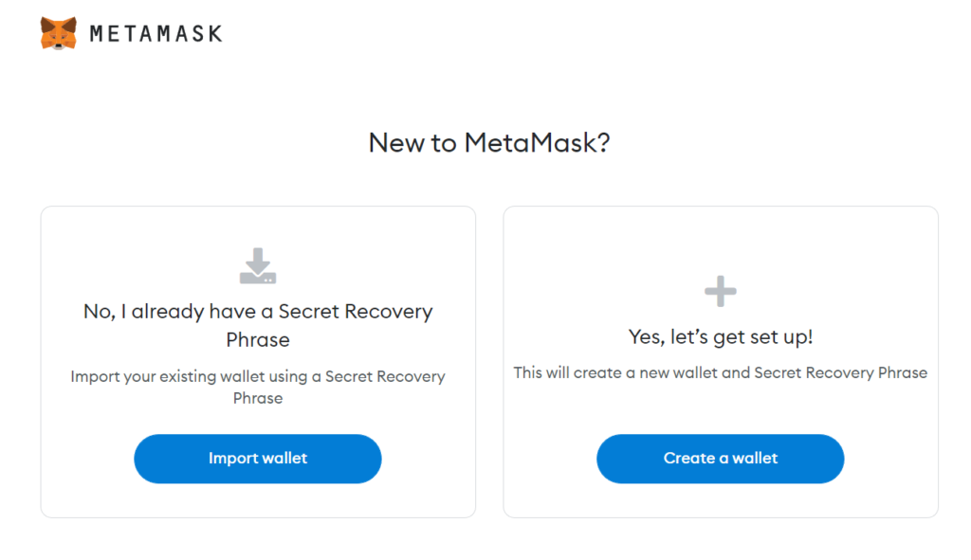Click the gray plus icon for new wallet
This screenshot has height=560, width=971.
[721, 291]
